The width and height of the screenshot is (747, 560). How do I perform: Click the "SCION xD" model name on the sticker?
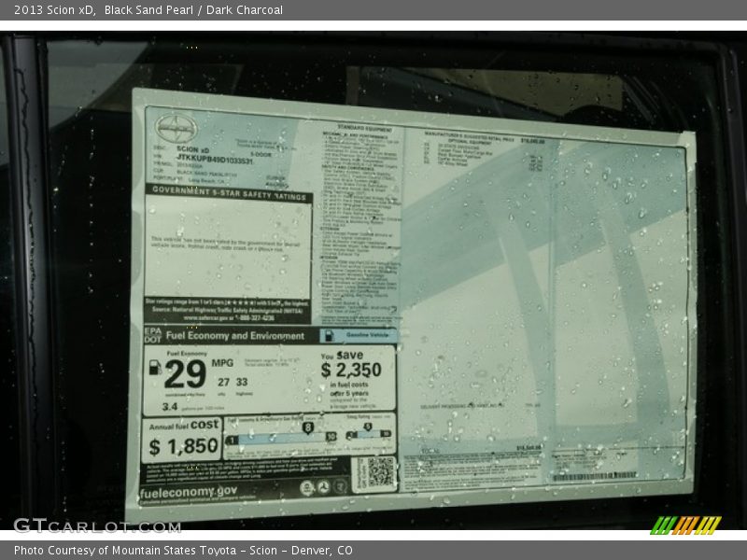192,149
